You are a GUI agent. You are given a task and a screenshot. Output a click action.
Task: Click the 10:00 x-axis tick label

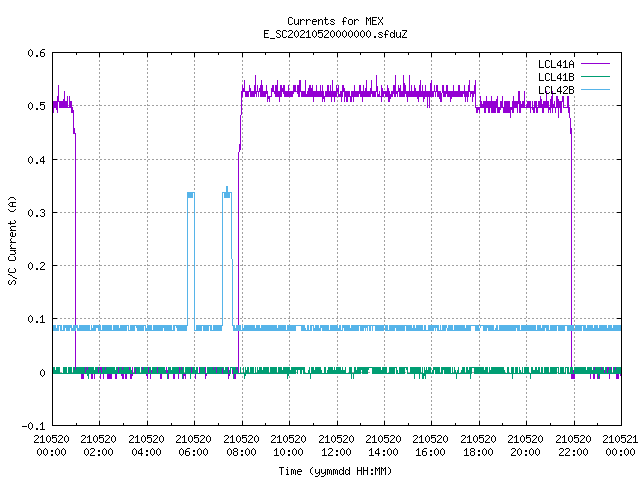click(288, 452)
